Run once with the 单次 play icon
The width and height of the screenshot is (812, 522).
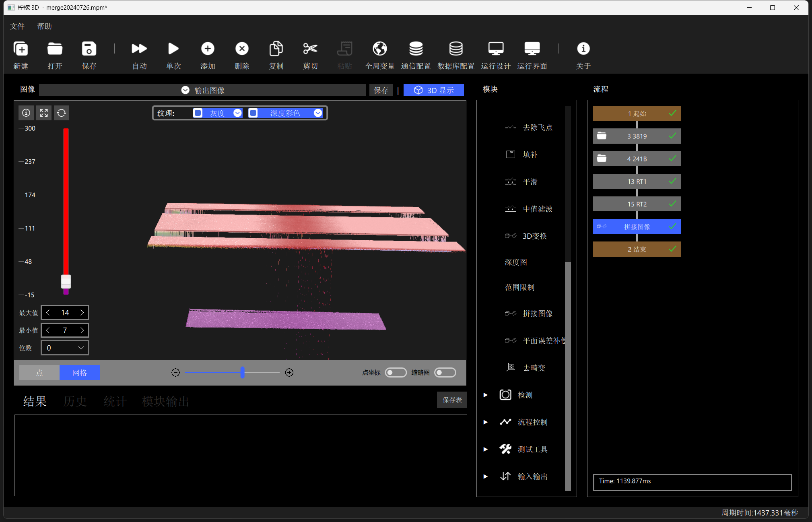pos(173,49)
